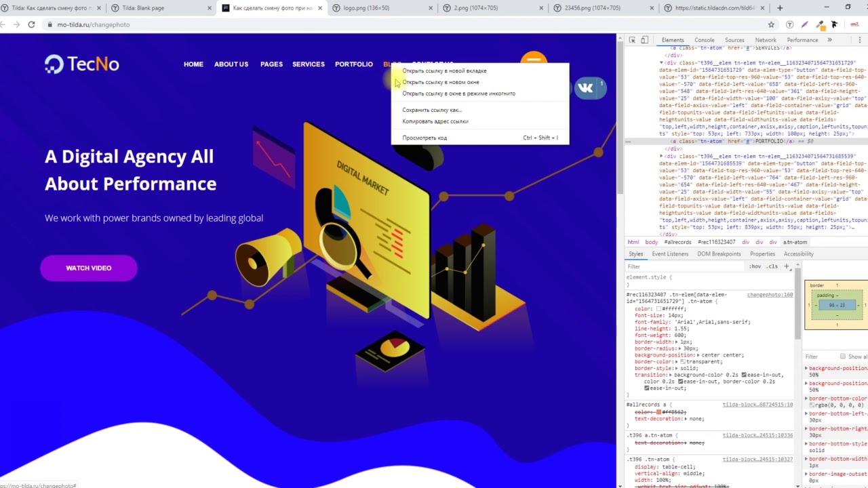Click the browser address bar URL
This screenshot has width=868, height=488.
pos(94,24)
